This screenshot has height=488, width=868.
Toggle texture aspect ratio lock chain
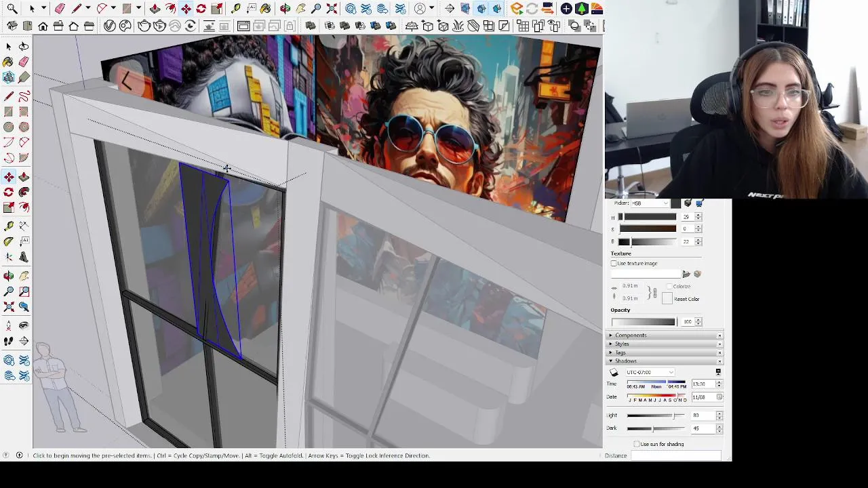pos(654,293)
